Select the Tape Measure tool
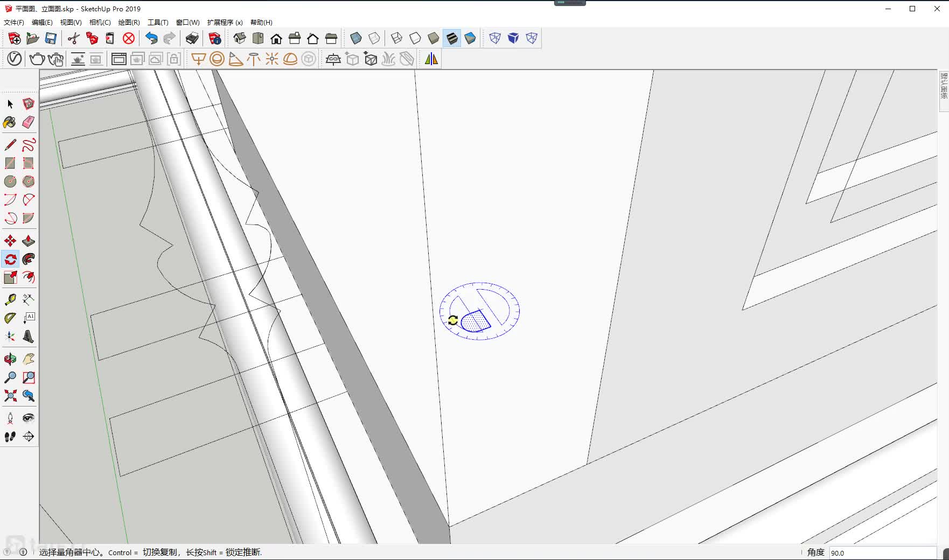The image size is (949, 560). [10, 300]
